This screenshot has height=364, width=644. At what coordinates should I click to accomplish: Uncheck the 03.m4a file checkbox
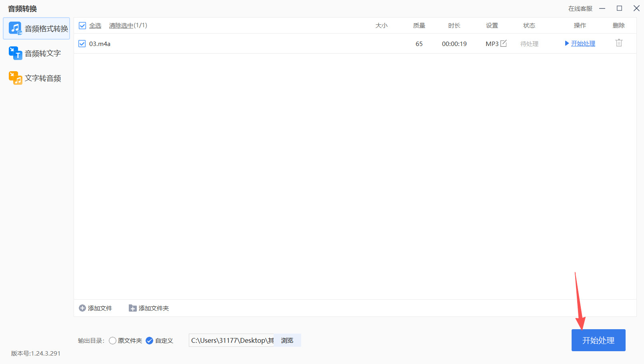82,44
